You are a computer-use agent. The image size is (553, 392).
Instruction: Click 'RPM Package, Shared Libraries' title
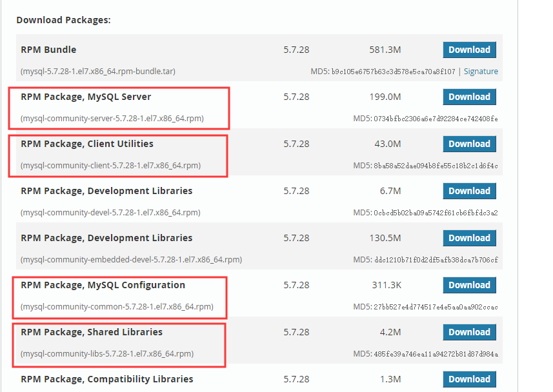[x=92, y=332]
